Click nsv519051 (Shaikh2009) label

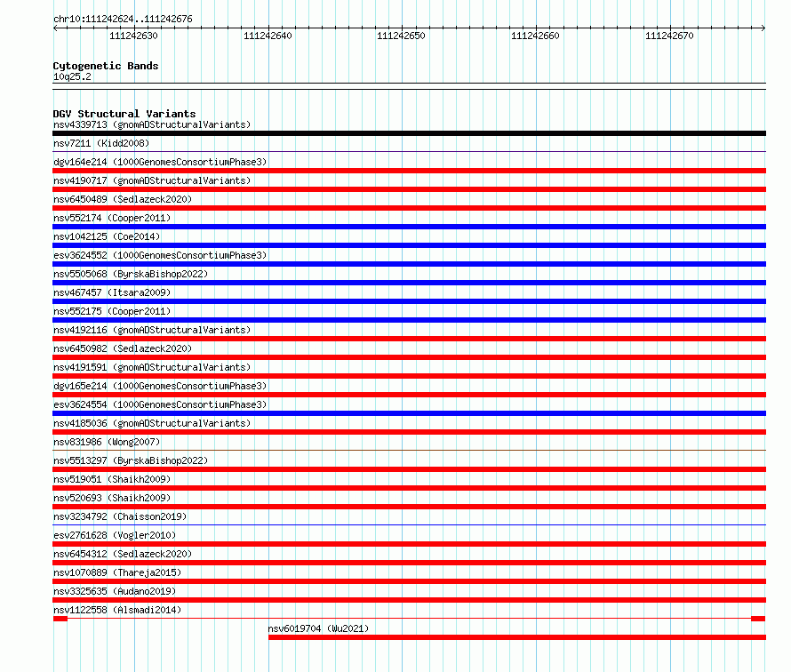[112, 479]
